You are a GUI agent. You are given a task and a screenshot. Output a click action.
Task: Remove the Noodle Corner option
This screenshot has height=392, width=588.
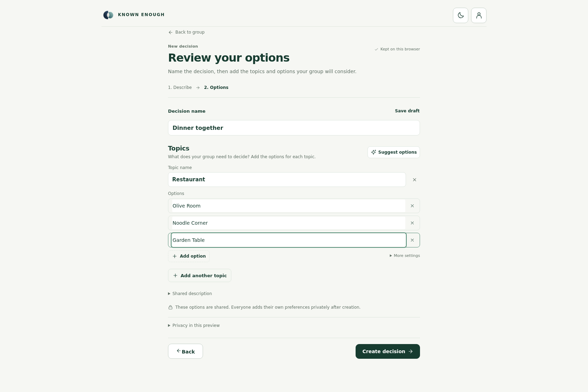click(412, 223)
